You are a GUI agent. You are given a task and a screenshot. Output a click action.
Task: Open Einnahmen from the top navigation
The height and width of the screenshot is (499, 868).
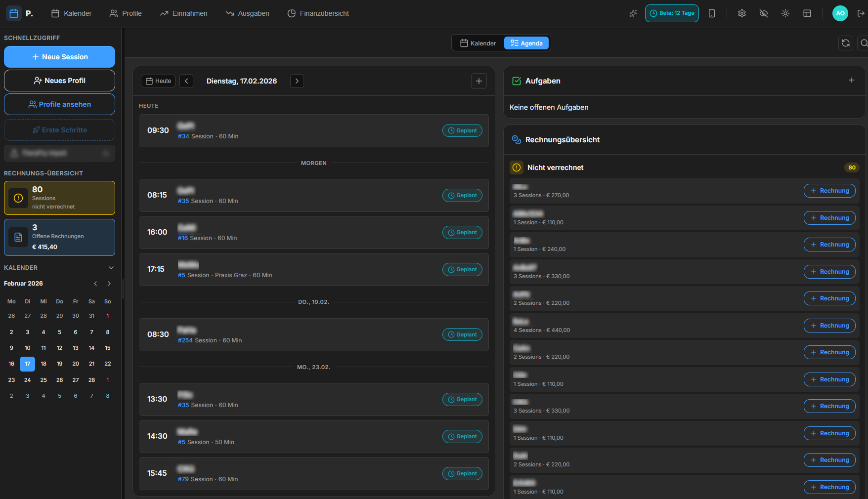183,13
